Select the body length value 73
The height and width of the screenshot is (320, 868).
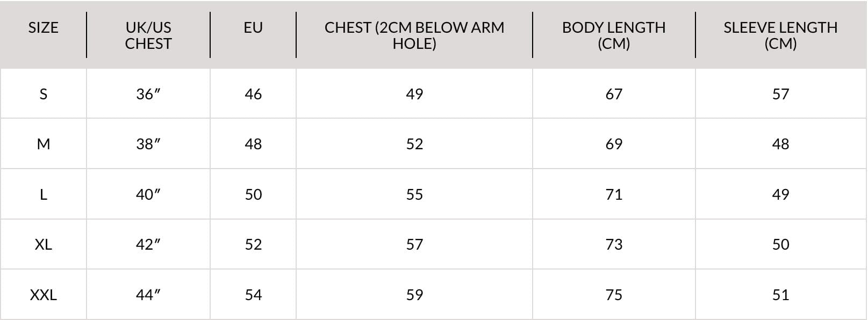614,244
